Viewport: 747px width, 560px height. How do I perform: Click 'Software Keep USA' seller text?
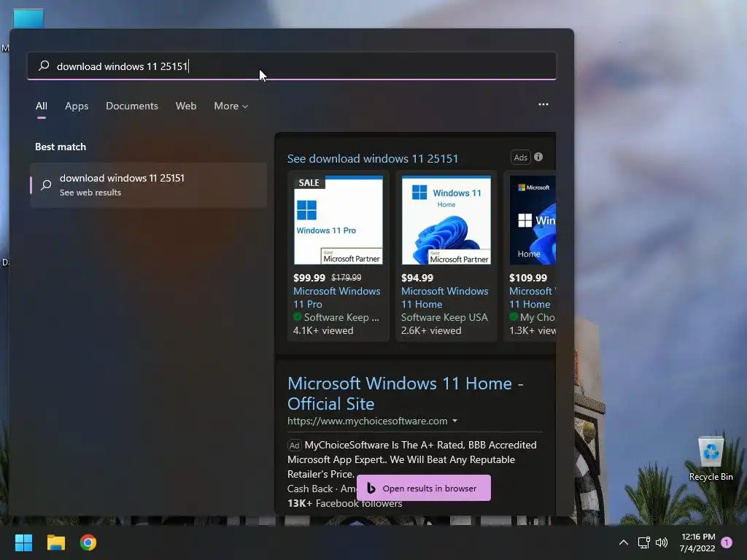(444, 317)
